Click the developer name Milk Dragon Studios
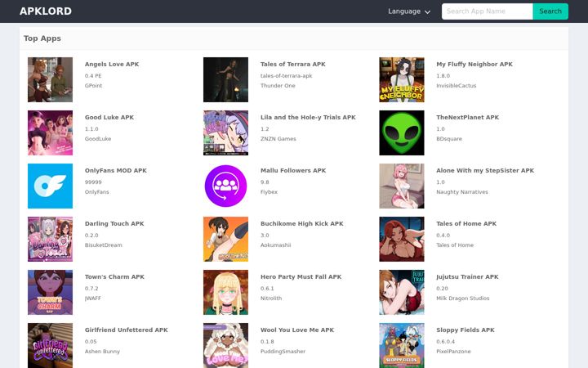Viewport: 588px width, 368px height. coord(463,298)
